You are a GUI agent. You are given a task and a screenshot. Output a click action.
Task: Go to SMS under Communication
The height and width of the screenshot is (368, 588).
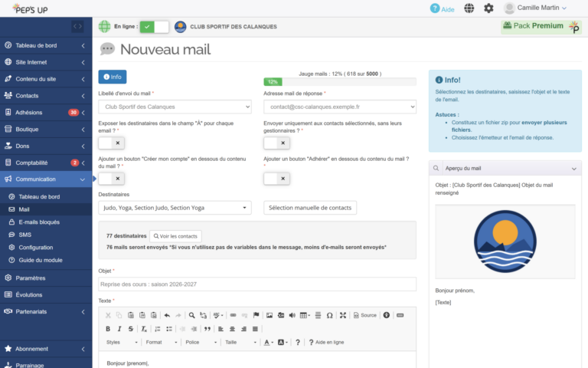click(x=24, y=235)
